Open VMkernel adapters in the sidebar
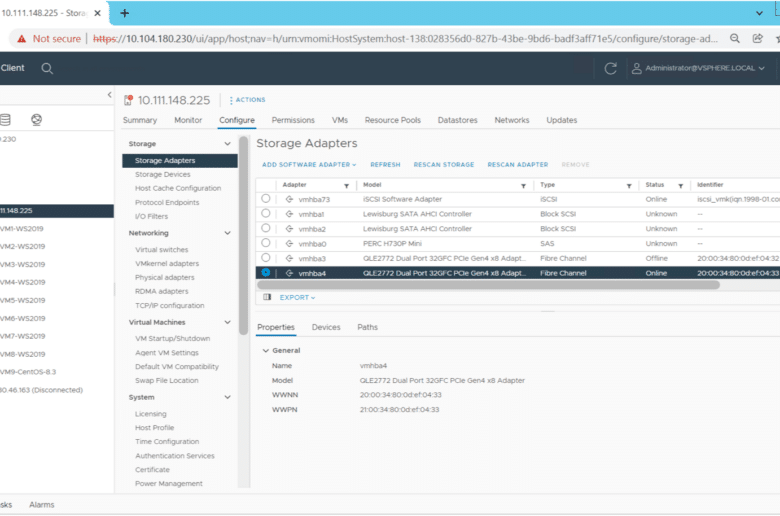This screenshot has width=780, height=516. (x=167, y=264)
